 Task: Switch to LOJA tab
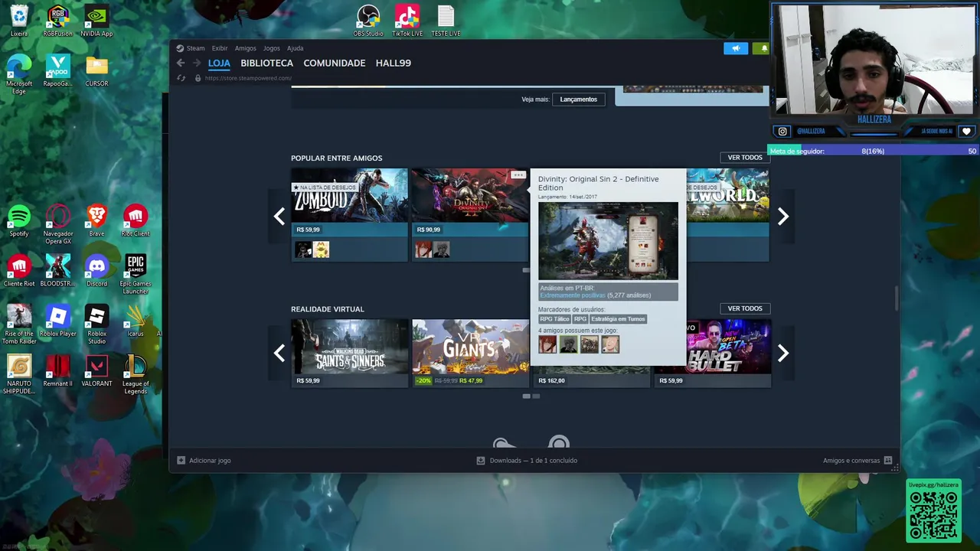click(x=219, y=63)
